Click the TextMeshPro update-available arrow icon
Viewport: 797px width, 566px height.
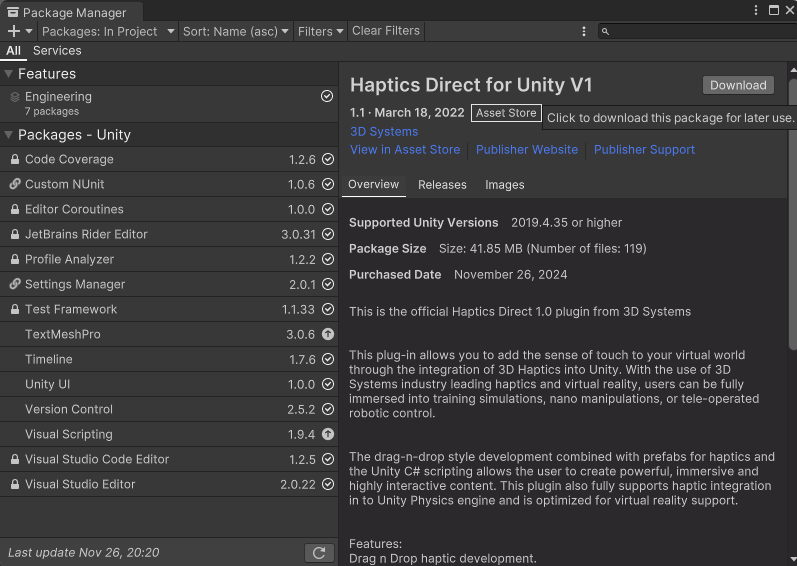328,334
